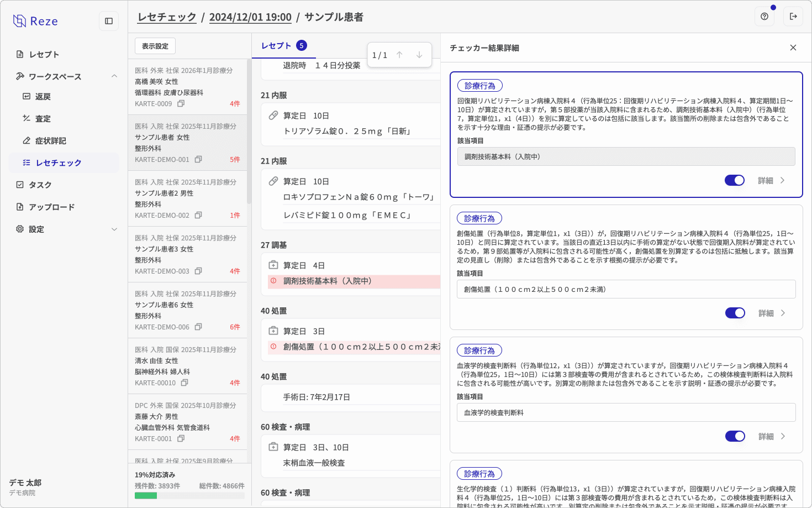Open the help icon in the top bar

point(764,16)
